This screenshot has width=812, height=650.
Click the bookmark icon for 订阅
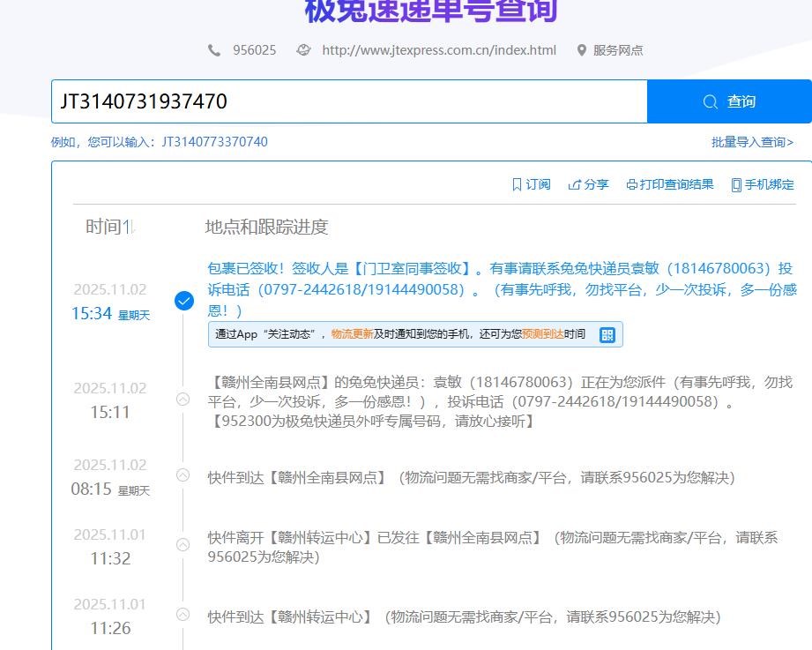pyautogui.click(x=517, y=184)
